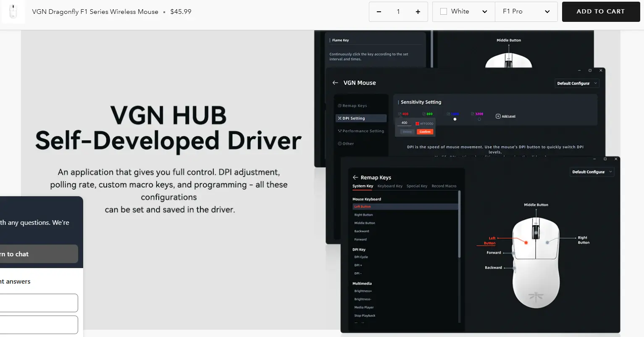Click the scroll wheel on the mouse diagram
This screenshot has height=337, width=644.
point(536,232)
